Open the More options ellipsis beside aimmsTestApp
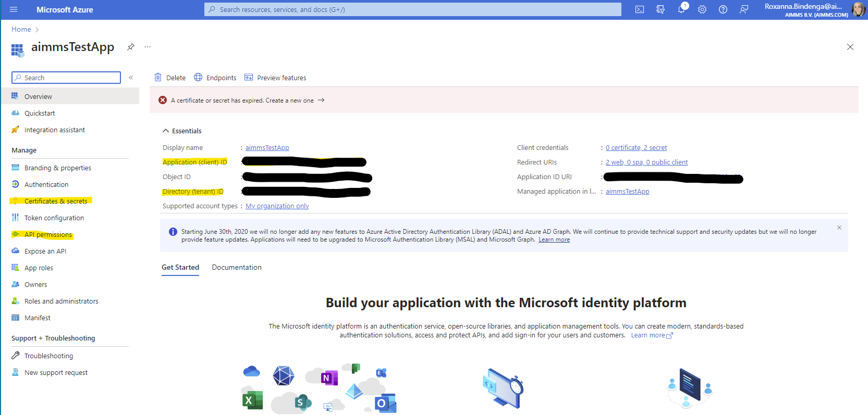This screenshot has width=868, height=415. tap(148, 47)
